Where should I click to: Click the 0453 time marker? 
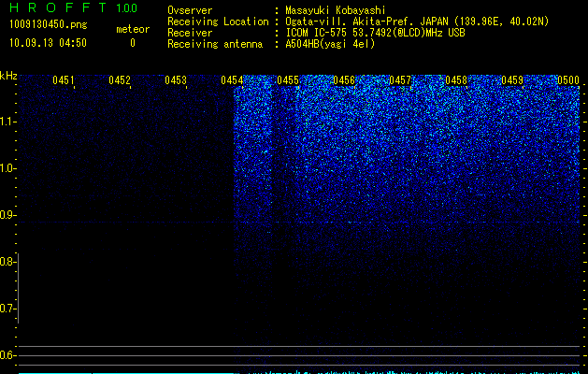(176, 80)
